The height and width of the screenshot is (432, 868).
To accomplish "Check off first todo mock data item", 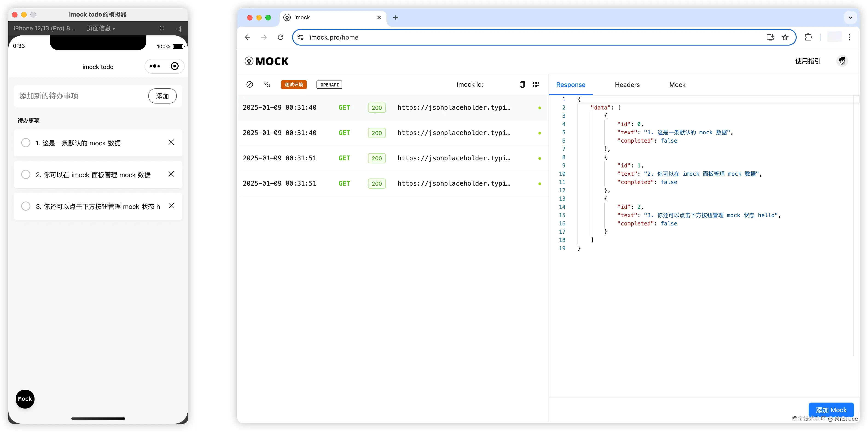I will click(26, 143).
